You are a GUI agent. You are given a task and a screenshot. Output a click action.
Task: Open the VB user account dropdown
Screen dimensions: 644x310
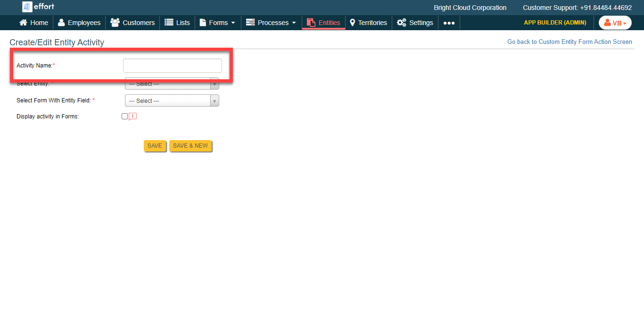(x=615, y=22)
